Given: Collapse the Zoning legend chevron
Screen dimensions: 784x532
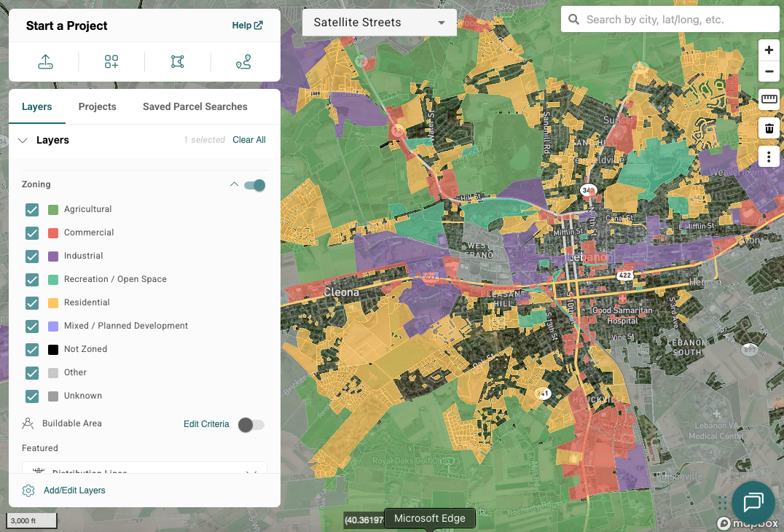Looking at the screenshot, I should (x=234, y=184).
